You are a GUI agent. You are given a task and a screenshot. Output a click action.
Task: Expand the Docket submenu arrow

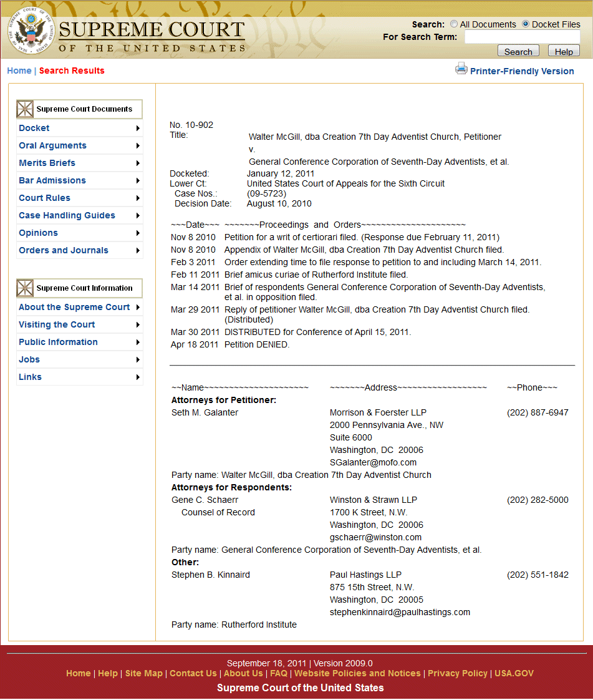[138, 129]
